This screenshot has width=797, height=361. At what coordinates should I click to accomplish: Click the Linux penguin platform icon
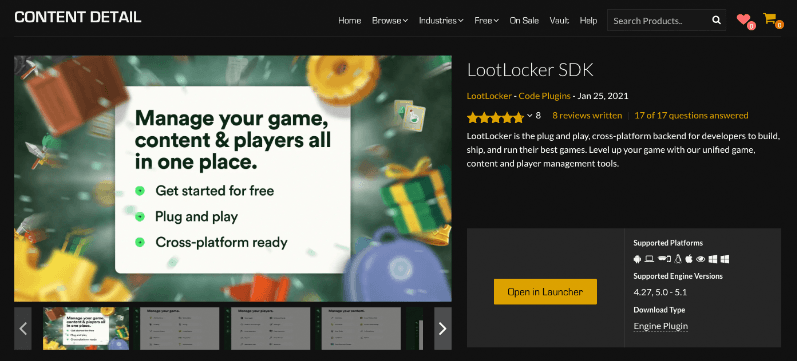[677, 259]
